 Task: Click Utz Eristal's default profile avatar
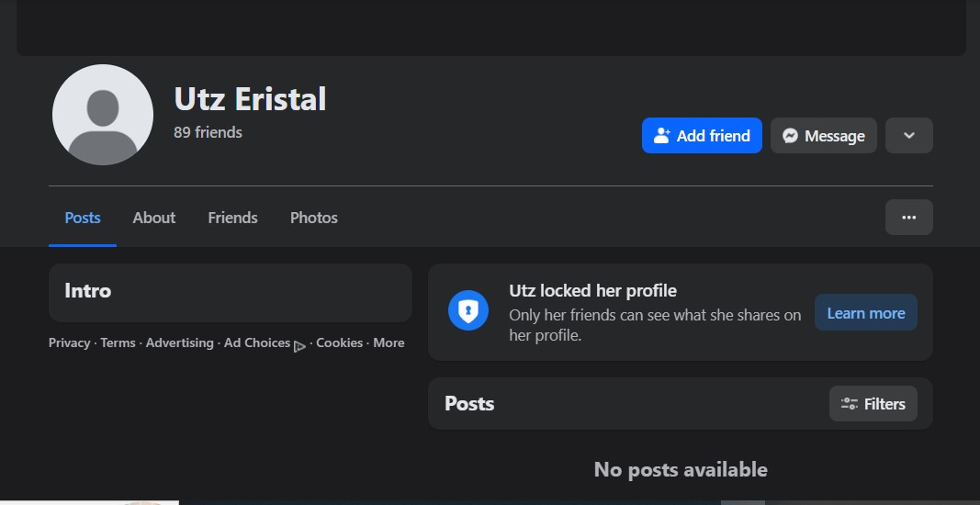103,115
